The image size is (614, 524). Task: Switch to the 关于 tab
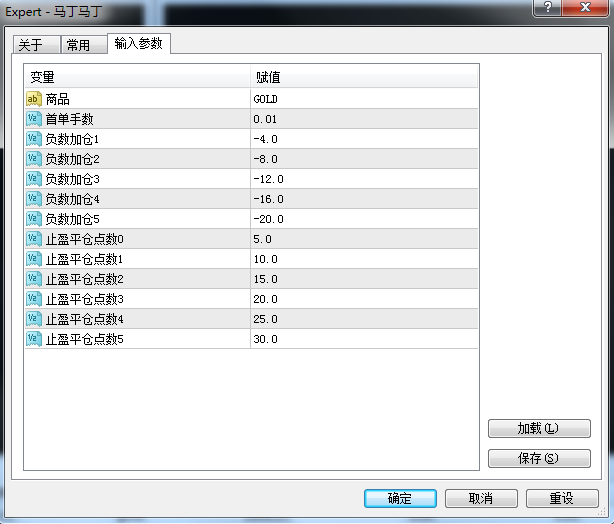[32, 45]
